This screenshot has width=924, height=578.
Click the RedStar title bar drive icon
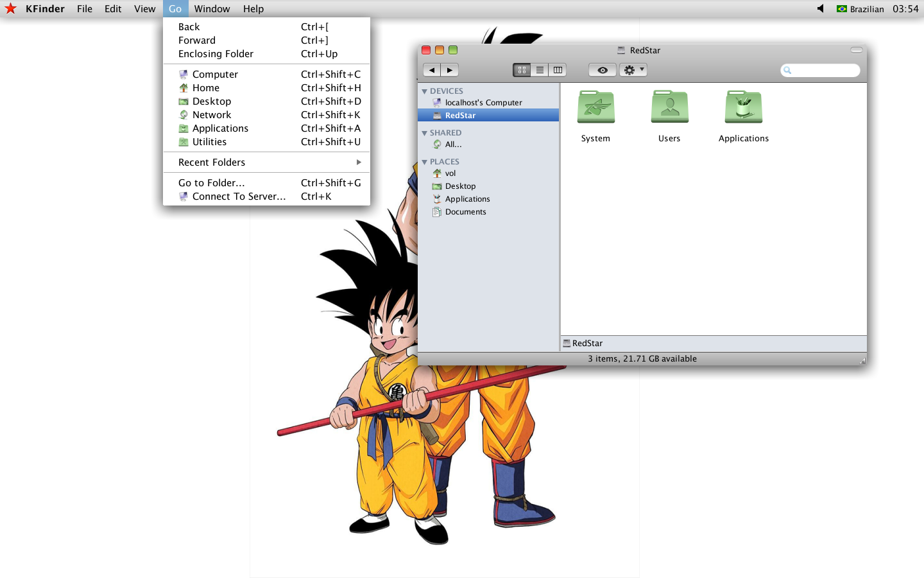point(621,50)
